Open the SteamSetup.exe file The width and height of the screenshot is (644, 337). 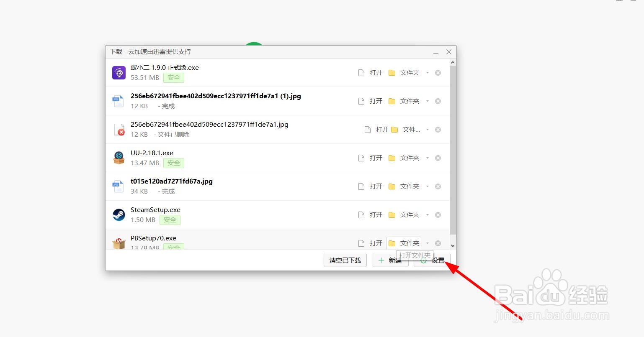(x=371, y=215)
